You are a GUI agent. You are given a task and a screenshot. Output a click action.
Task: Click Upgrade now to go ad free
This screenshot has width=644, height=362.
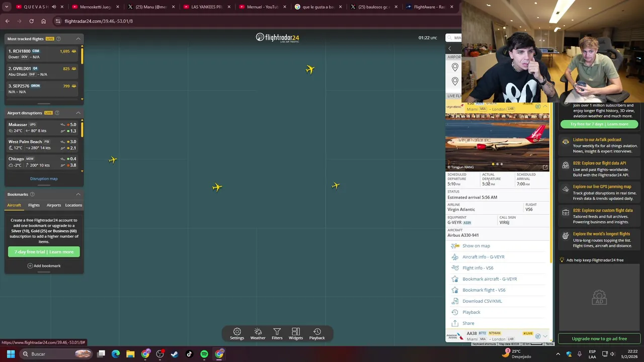pyautogui.click(x=599, y=339)
